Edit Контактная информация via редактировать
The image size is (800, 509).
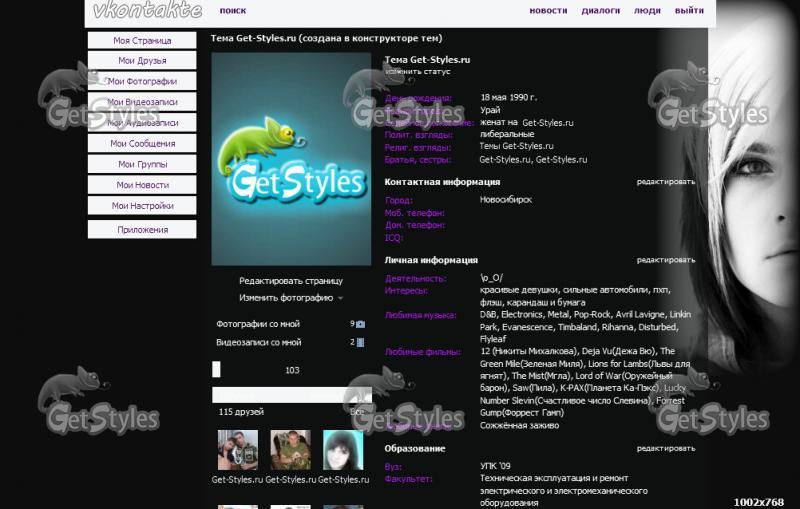point(665,182)
